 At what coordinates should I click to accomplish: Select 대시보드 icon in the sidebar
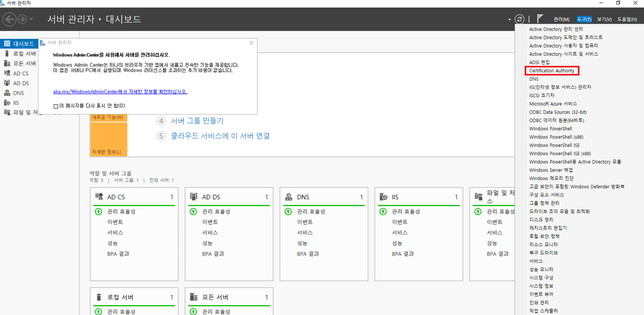pyautogui.click(x=7, y=44)
